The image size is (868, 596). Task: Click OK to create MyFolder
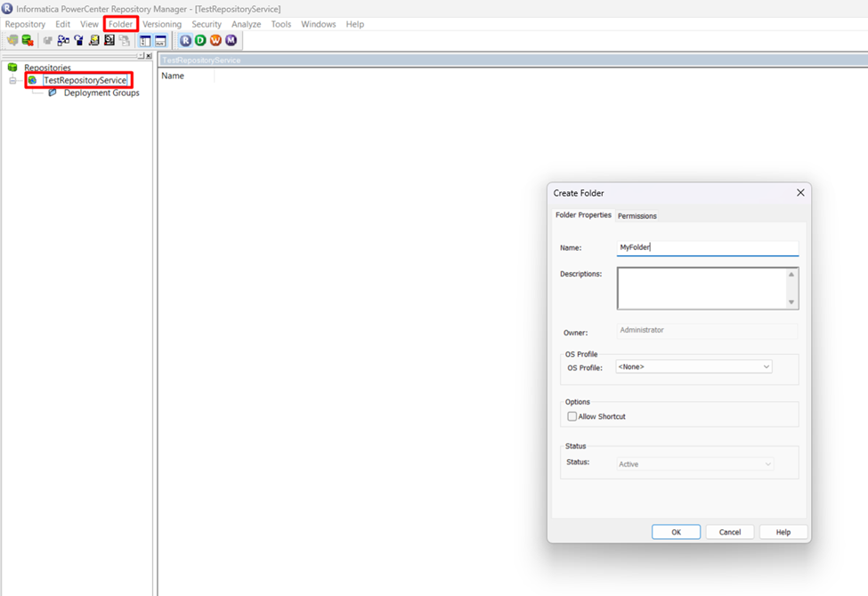(676, 531)
